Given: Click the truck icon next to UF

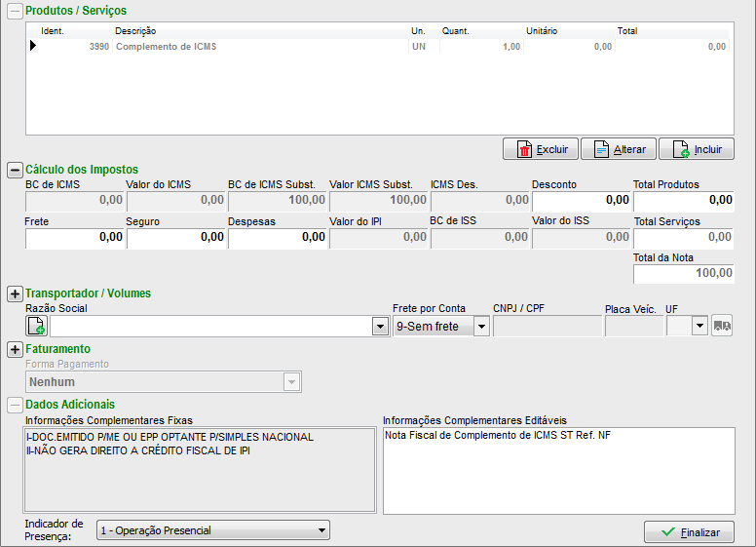Looking at the screenshot, I should [722, 326].
